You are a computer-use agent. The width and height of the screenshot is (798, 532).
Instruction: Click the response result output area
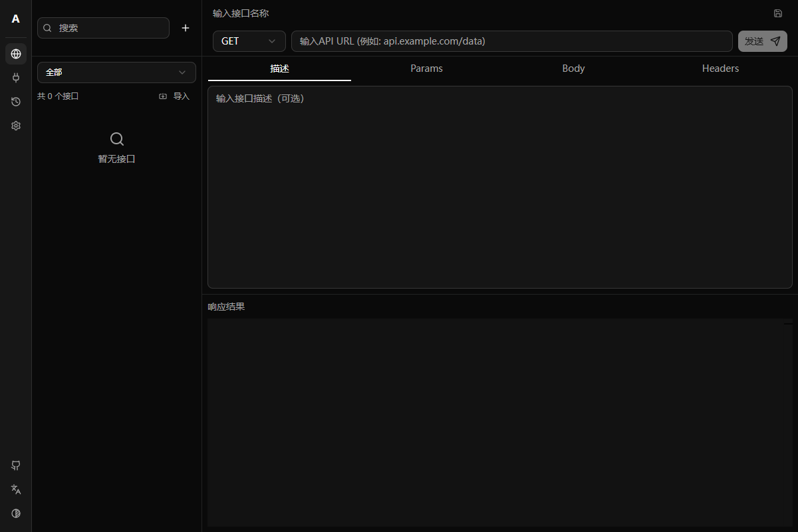[500, 422]
